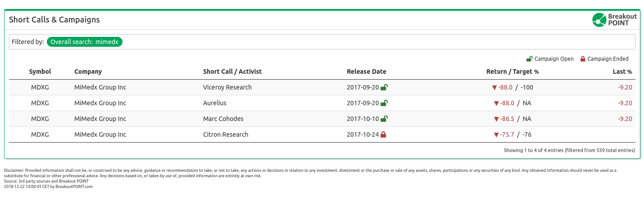Click MiMedx Group Inc in the Citron Research row
The image size is (644, 197).
pyautogui.click(x=100, y=134)
